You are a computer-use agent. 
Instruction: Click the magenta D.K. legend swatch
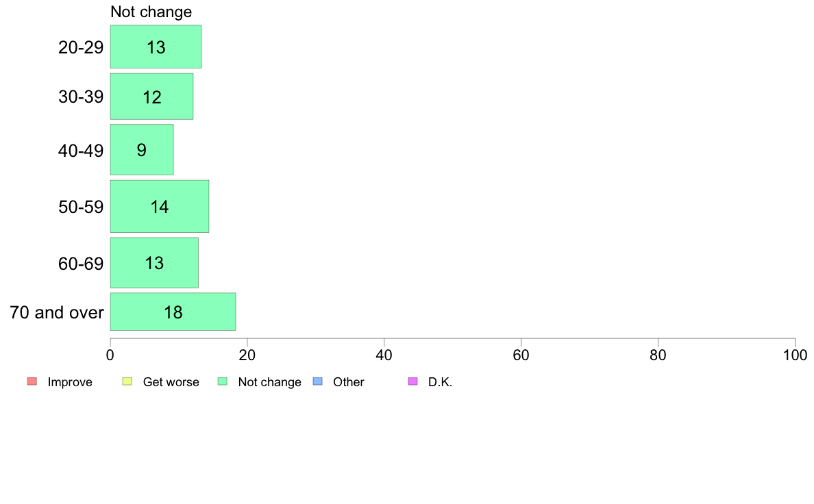(412, 381)
